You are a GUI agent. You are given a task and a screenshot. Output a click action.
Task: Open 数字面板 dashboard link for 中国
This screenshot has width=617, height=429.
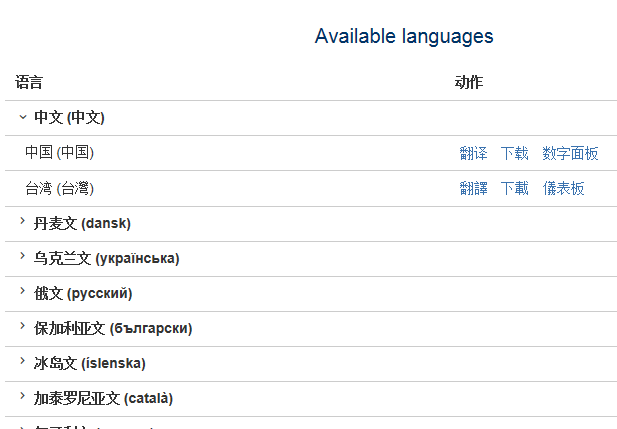[570, 153]
